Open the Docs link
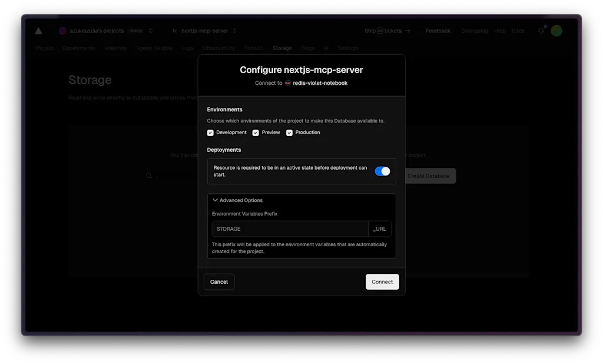 518,31
